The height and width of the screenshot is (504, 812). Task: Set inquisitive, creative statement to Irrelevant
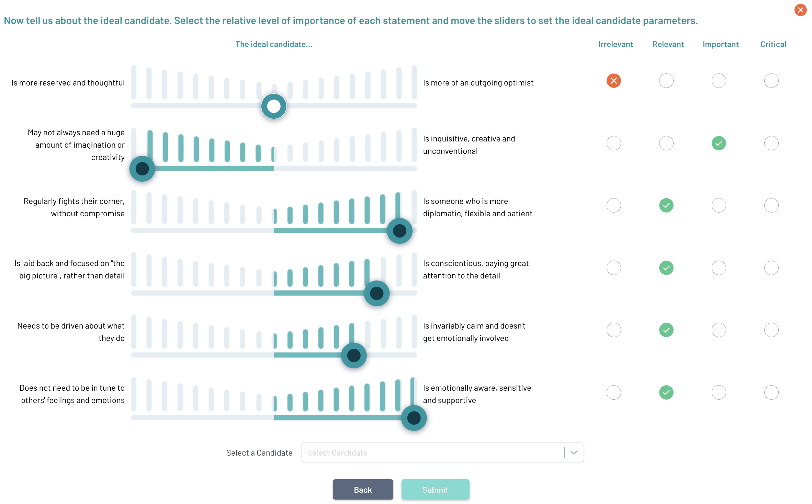tap(613, 143)
